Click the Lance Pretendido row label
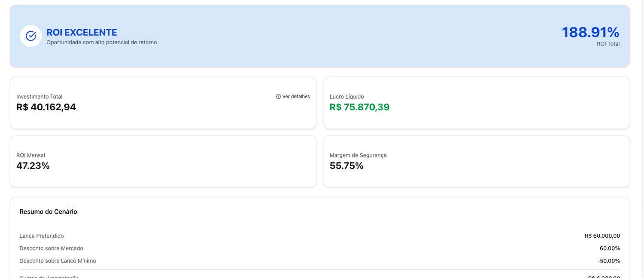The image size is (644, 278). click(x=42, y=236)
